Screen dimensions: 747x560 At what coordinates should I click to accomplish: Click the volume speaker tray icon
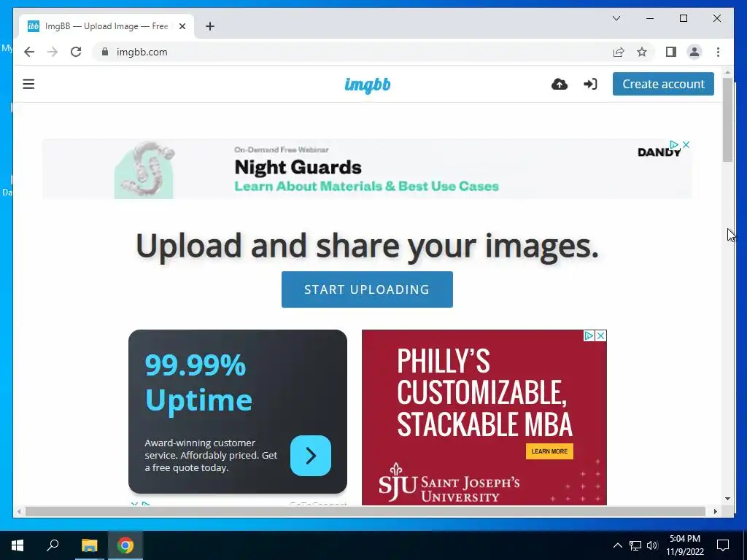pos(652,545)
